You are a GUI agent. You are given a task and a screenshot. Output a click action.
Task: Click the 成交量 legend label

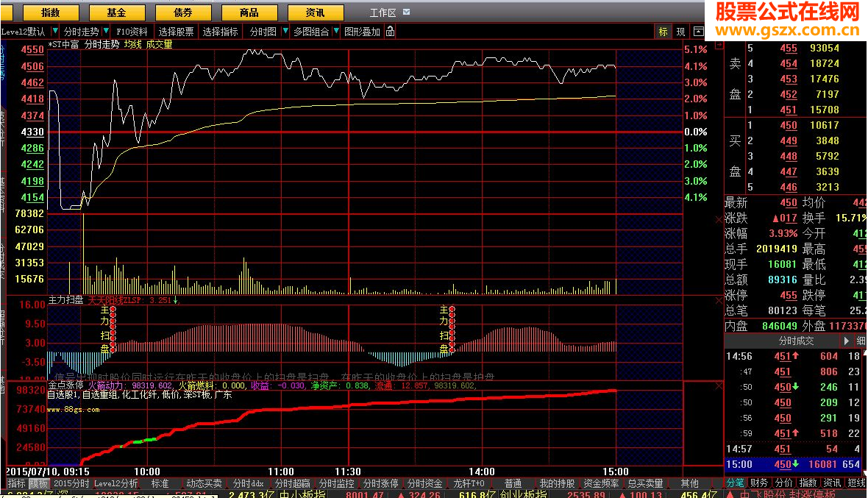159,44
